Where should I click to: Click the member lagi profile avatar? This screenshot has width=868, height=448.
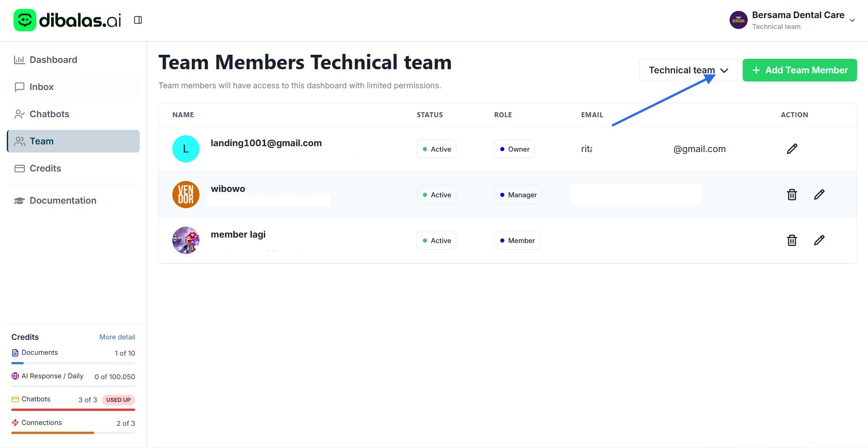(x=186, y=240)
